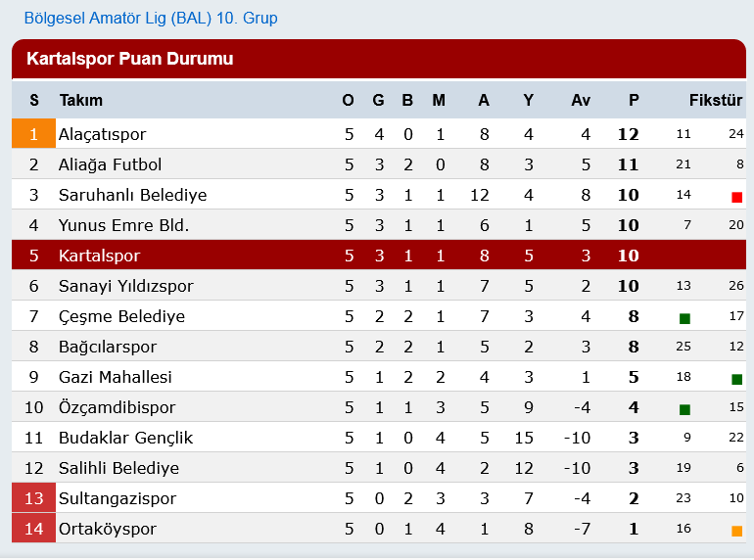This screenshot has width=754, height=560.
Task: Click the red rank 14 position badge
Action: click(x=33, y=529)
